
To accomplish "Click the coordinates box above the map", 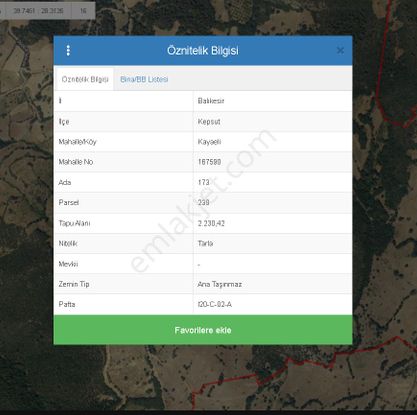I will pos(38,11).
